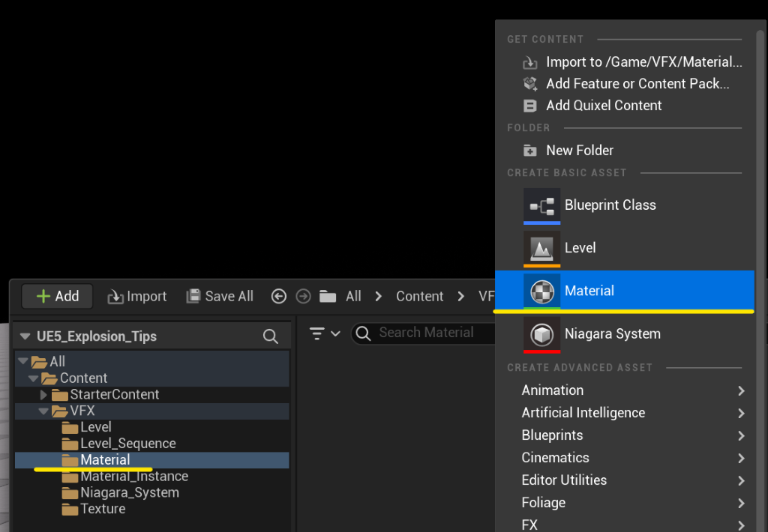The image size is (768, 532).
Task: Click the Import to Game icon
Action: point(530,62)
